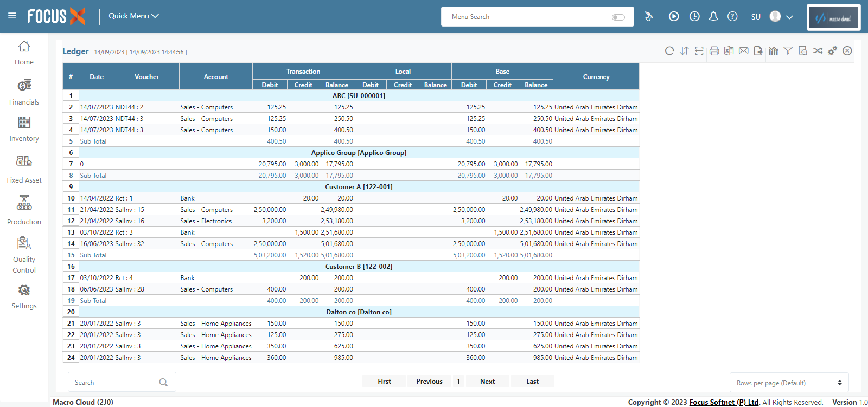Open the Rows per page dropdown

[789, 383]
